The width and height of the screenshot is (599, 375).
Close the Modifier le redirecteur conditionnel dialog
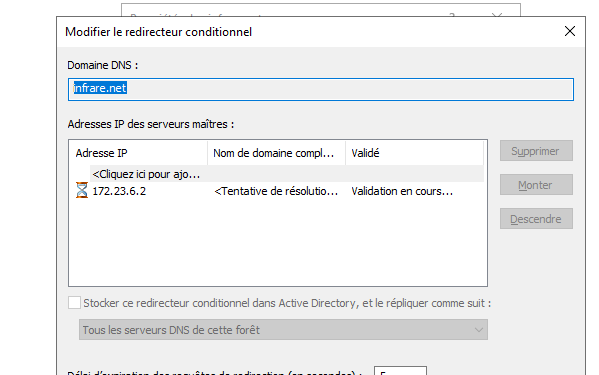[570, 31]
